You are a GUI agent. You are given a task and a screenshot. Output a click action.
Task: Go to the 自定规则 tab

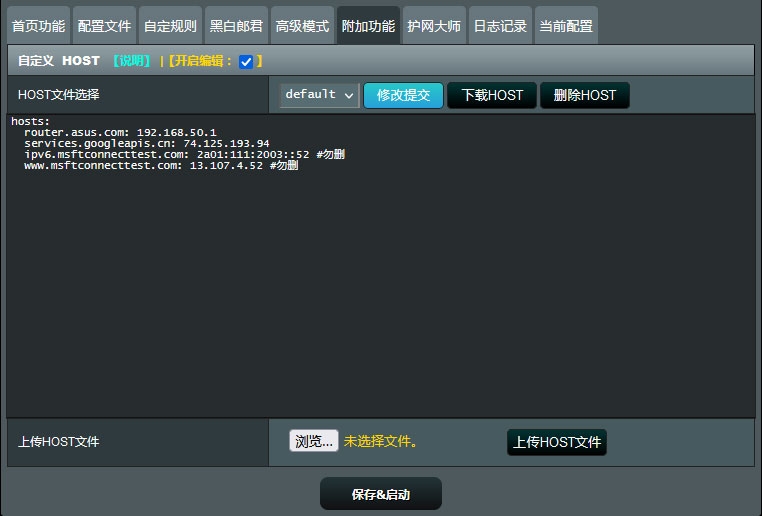[170, 26]
